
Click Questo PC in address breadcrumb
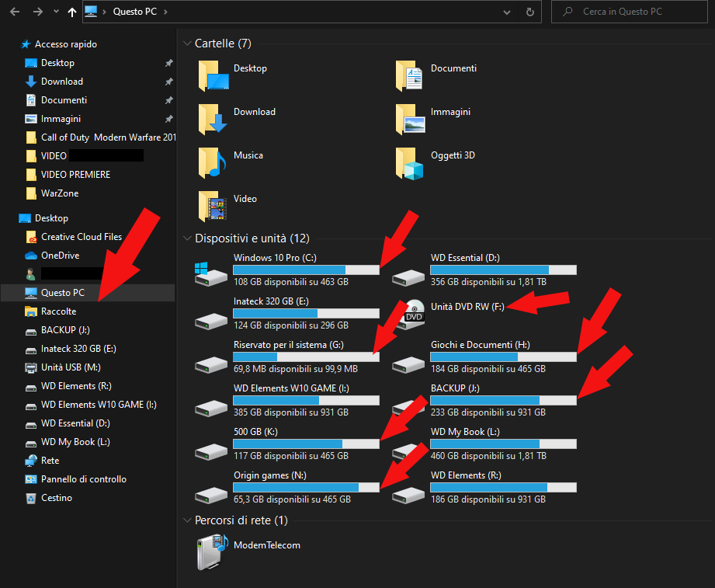pyautogui.click(x=135, y=12)
